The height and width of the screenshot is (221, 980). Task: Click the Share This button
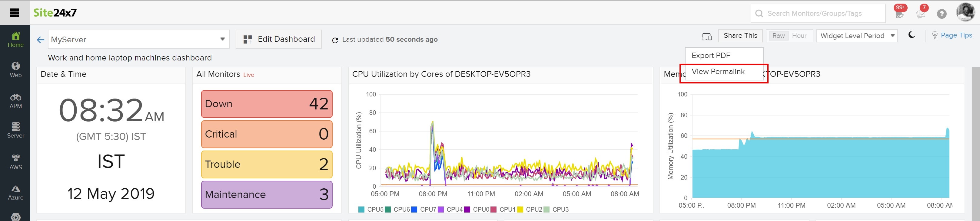740,36
